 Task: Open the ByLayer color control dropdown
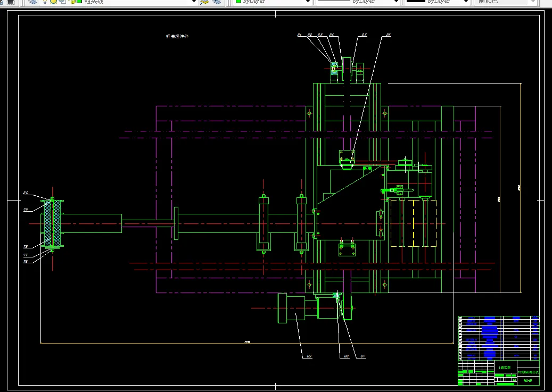pyautogui.click(x=308, y=2)
